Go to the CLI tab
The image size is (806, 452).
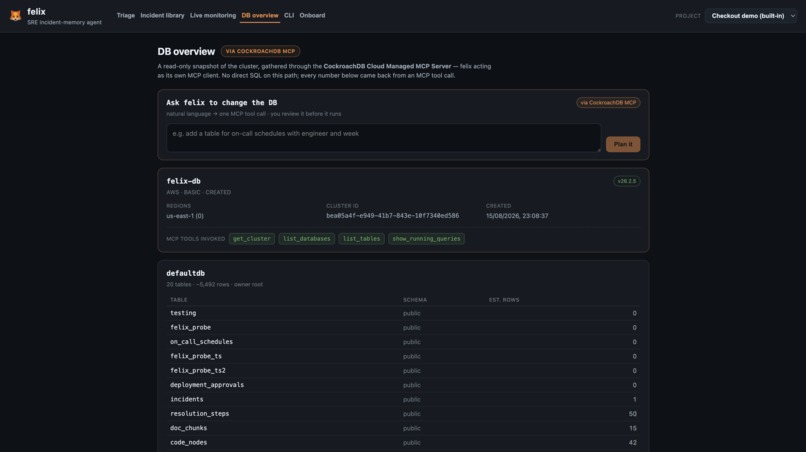(x=289, y=15)
